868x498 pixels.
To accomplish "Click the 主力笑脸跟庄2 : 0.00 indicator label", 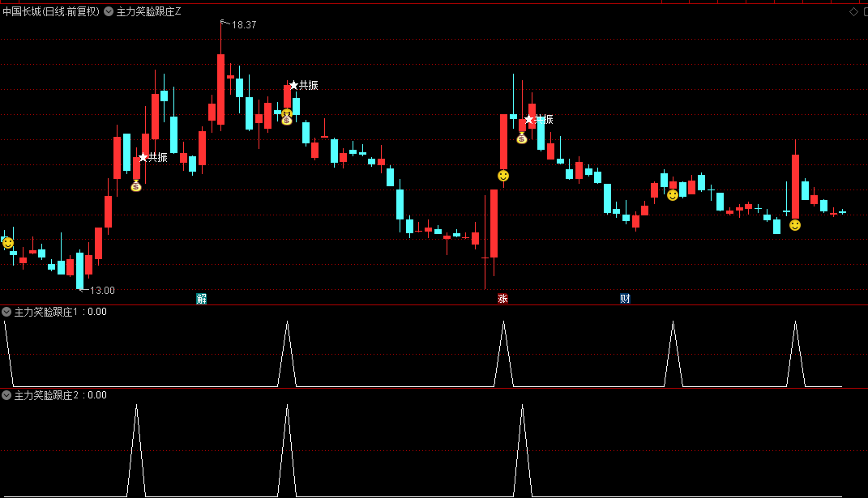I will point(60,395).
